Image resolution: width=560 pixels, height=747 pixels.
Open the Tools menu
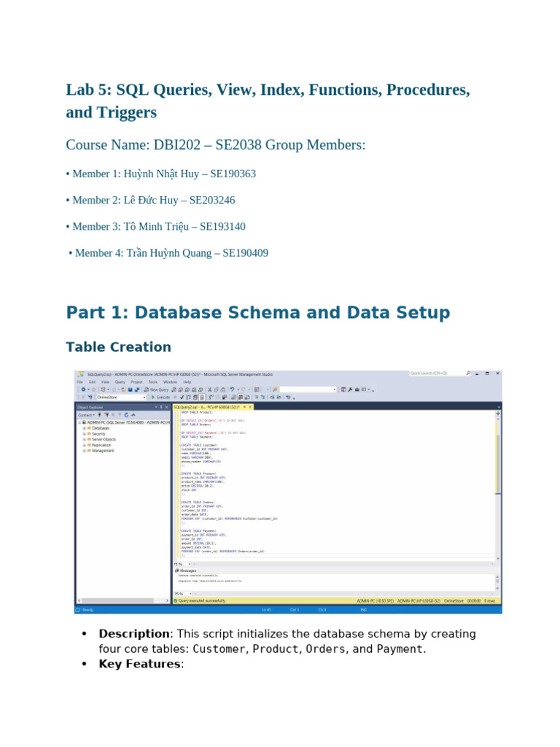[x=153, y=382]
